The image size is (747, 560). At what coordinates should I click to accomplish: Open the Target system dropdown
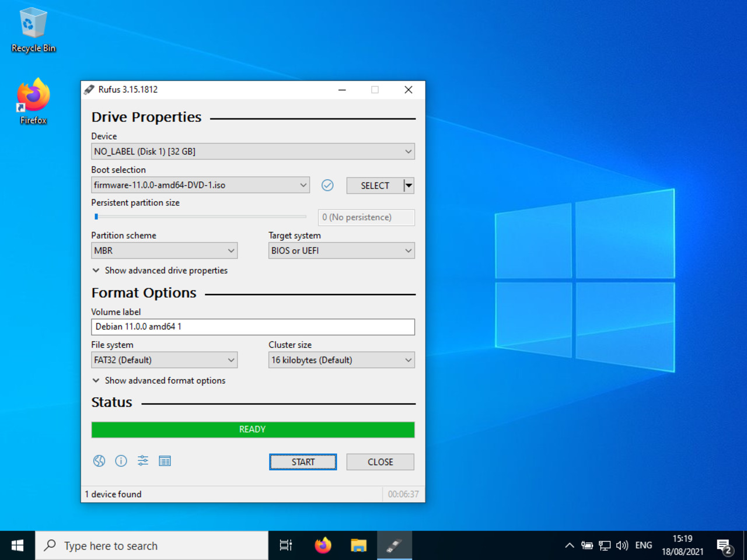[x=341, y=250]
